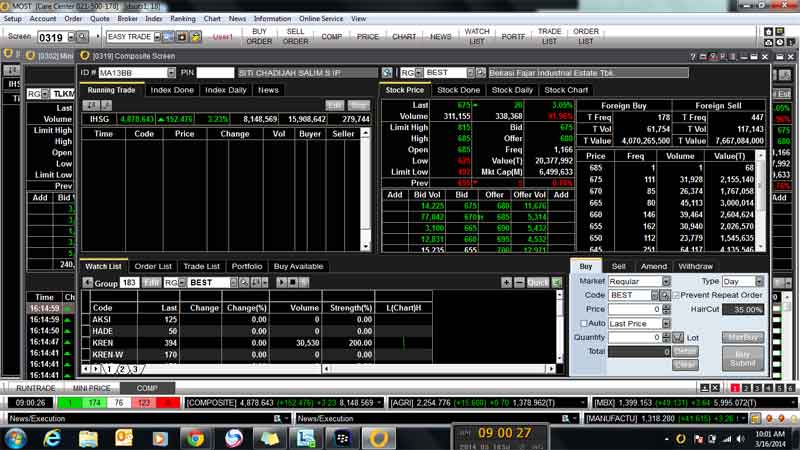The image size is (800, 450).
Task: Open Internet Explorer from the taskbar
Action: click(51, 437)
